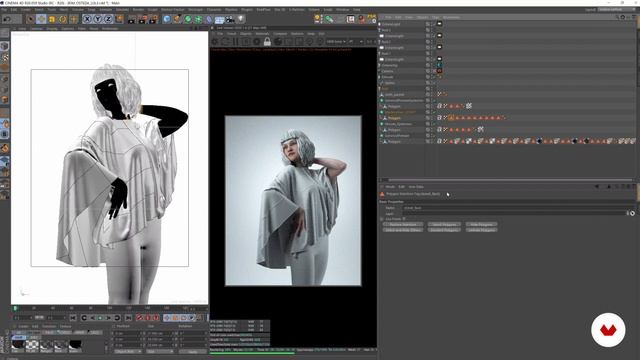
Task: Activate the Move tool
Action: point(41,19)
